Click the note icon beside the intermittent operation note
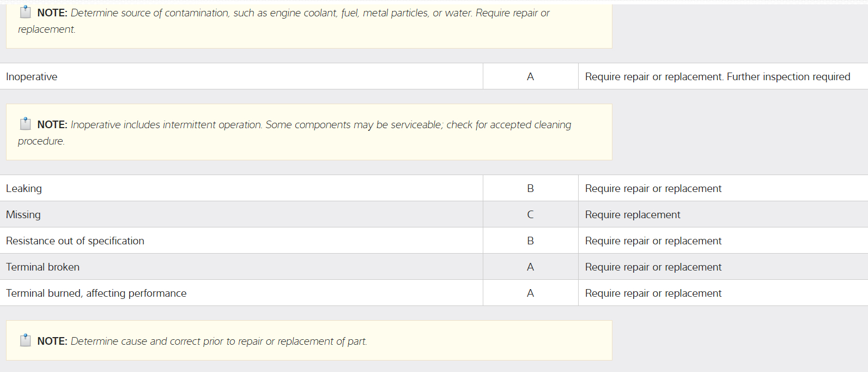This screenshot has width=868, height=372. coord(26,124)
